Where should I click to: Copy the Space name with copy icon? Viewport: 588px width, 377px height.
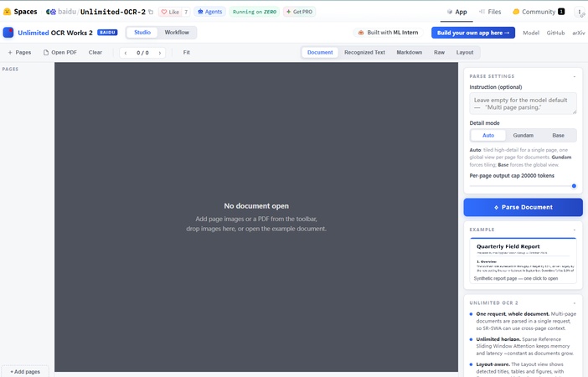point(151,12)
